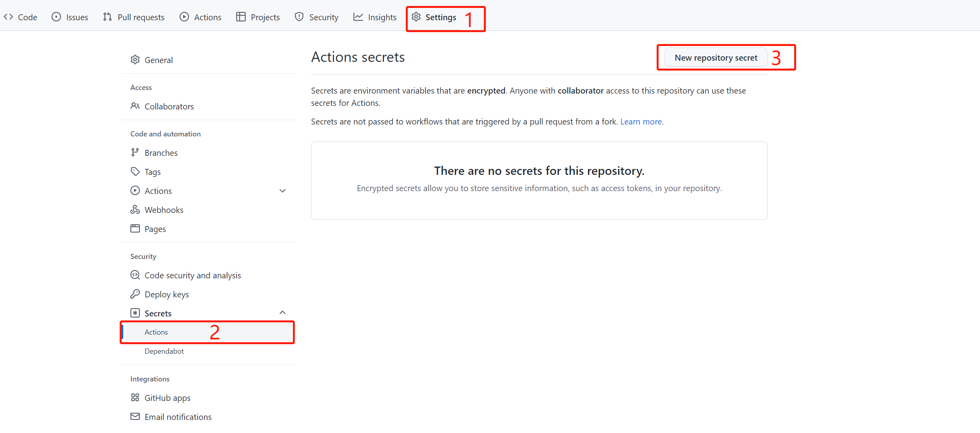
Task: Click the Tags label icon
Action: coord(135,171)
